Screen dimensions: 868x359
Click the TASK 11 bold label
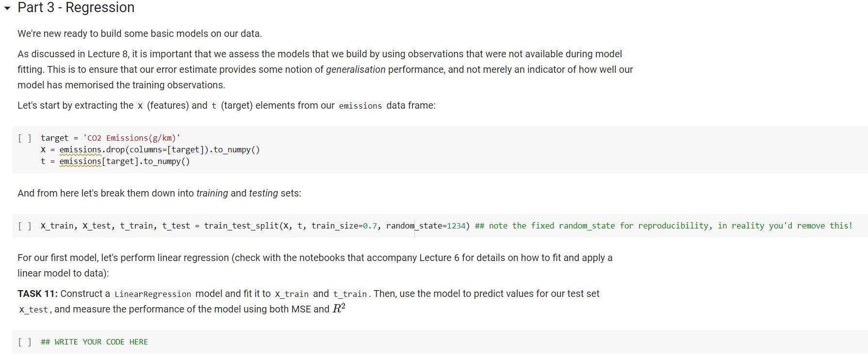tap(37, 294)
